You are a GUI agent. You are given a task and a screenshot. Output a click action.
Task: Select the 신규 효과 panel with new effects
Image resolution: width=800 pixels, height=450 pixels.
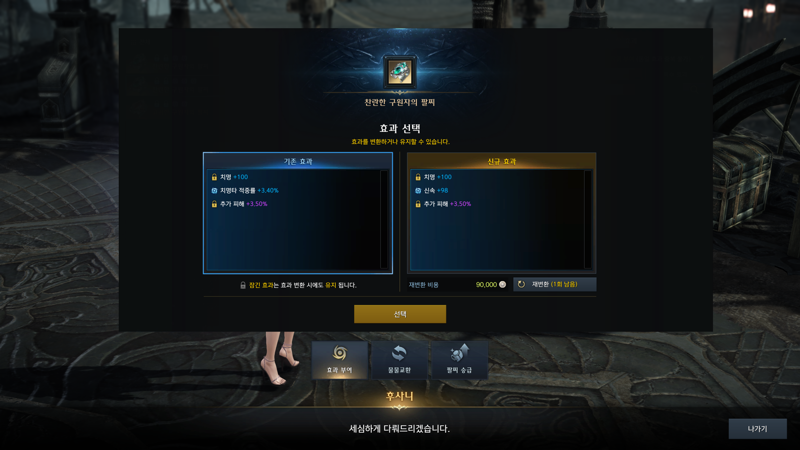[x=502, y=213]
